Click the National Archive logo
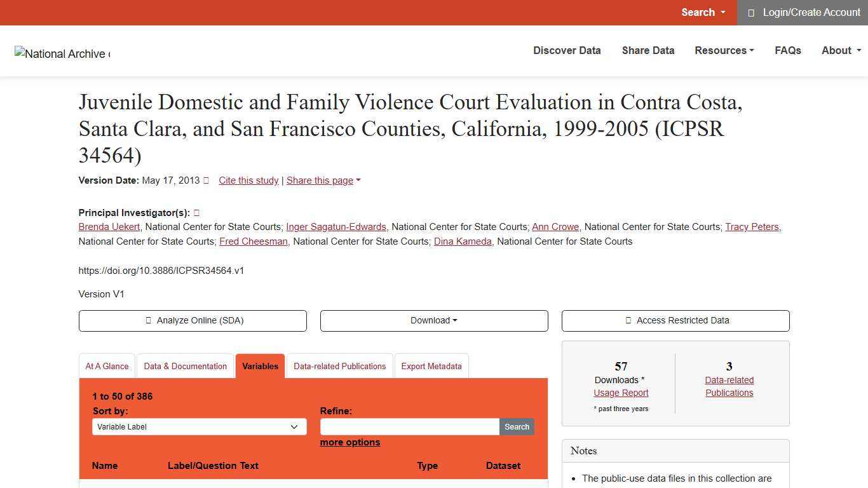This screenshot has height=488, width=868. click(x=62, y=53)
